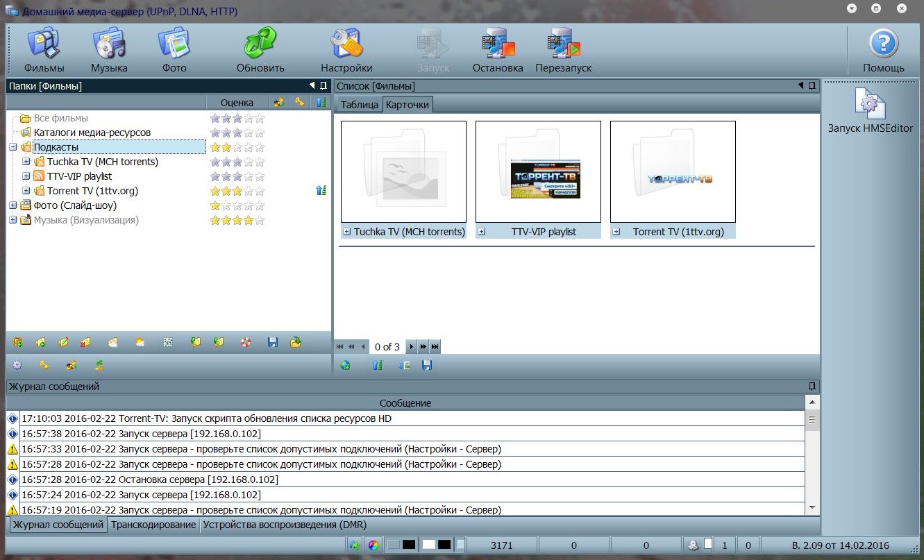Click the floppy save icon under the list
This screenshot has width=924, height=560.
427,365
